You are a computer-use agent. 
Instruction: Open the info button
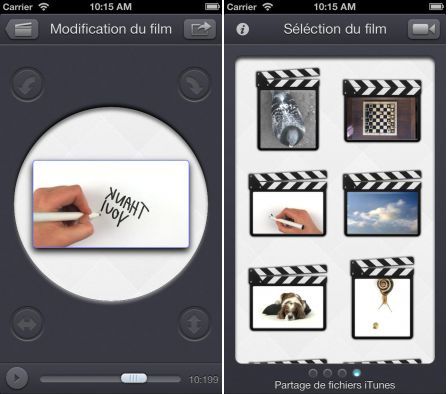tap(242, 29)
